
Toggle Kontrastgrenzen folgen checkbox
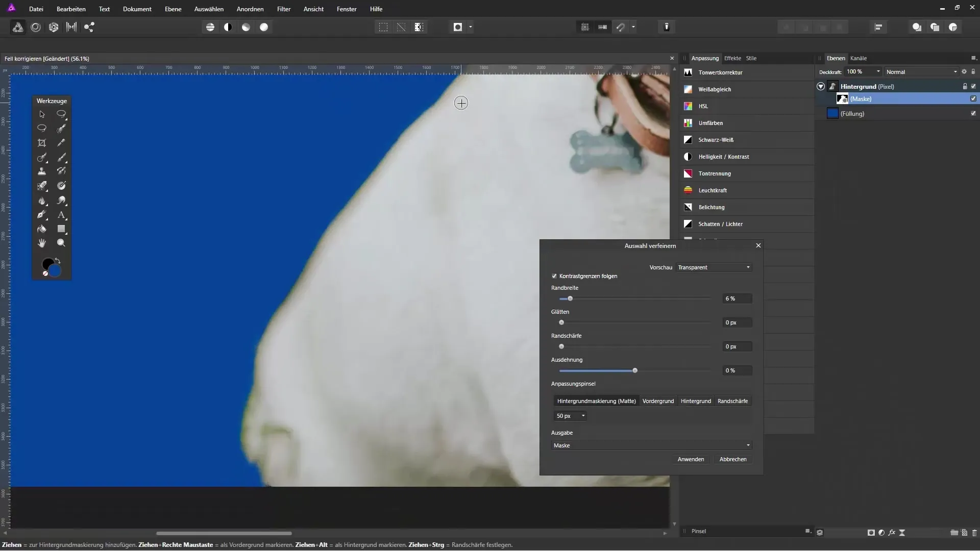[x=554, y=276]
